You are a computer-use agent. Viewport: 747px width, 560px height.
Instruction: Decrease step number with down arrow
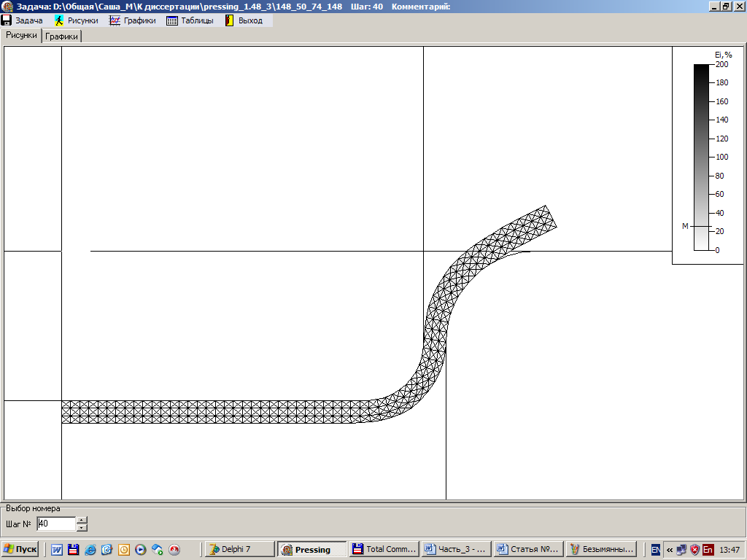(x=82, y=527)
